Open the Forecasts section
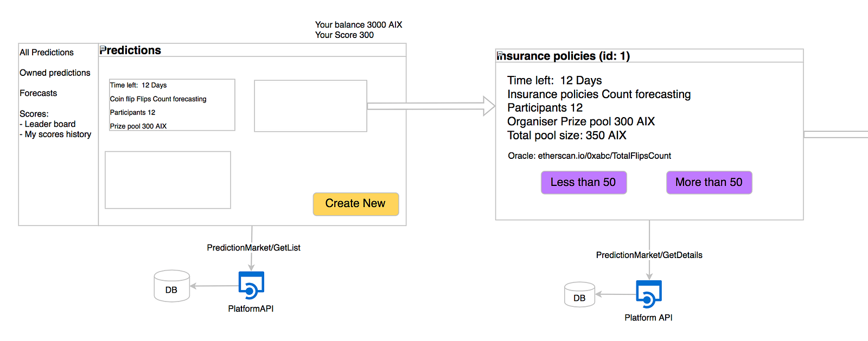Image resolution: width=868 pixels, height=341 pixels. [39, 93]
